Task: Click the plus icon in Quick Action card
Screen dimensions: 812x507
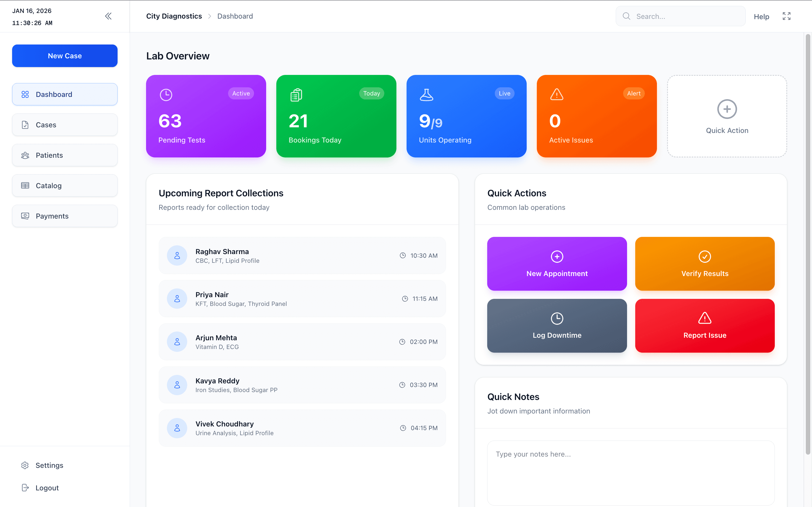Action: click(727, 109)
